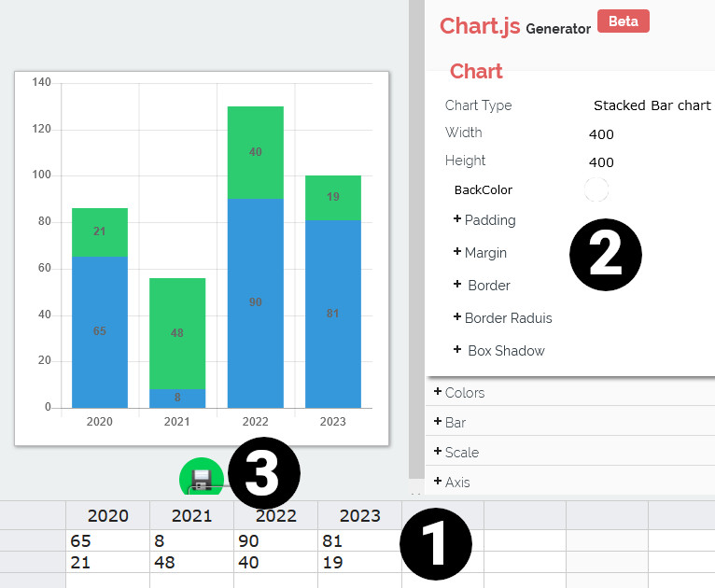Viewport: 715px width, 588px height.
Task: Open the Chart Type dropdown
Action: [652, 105]
